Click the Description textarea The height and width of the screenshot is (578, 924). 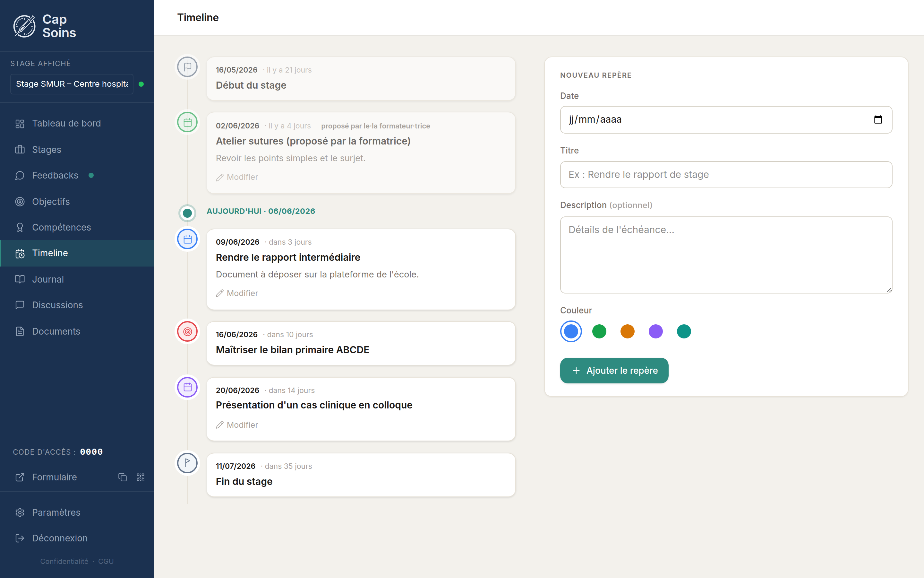click(x=726, y=255)
